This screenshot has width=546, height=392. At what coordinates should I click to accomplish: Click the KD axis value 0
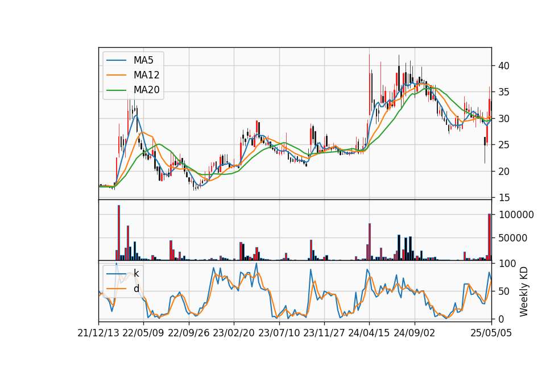click(x=502, y=319)
